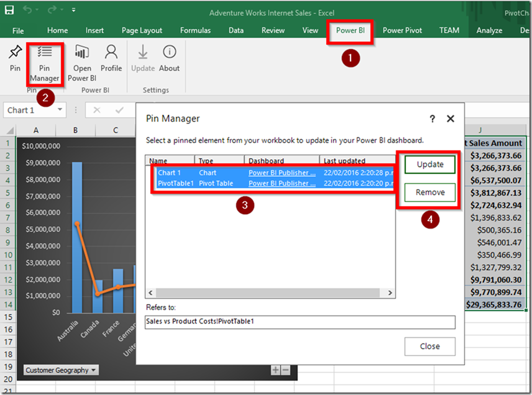This screenshot has width=532, height=395.
Task: Redo action in quick access toolbar
Action: point(52,10)
